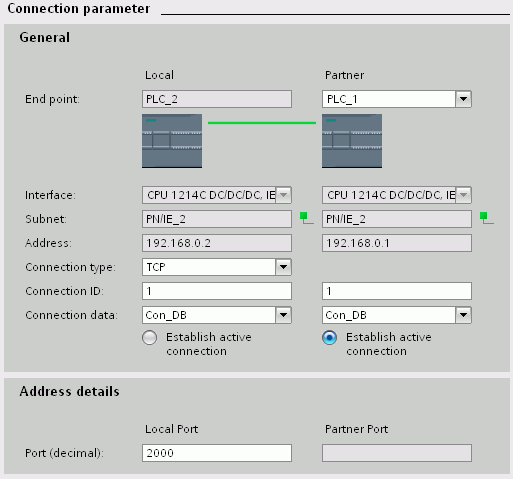The width and height of the screenshot is (513, 479).
Task: Click the local Address field 192.168.0.2
Action: point(217,243)
